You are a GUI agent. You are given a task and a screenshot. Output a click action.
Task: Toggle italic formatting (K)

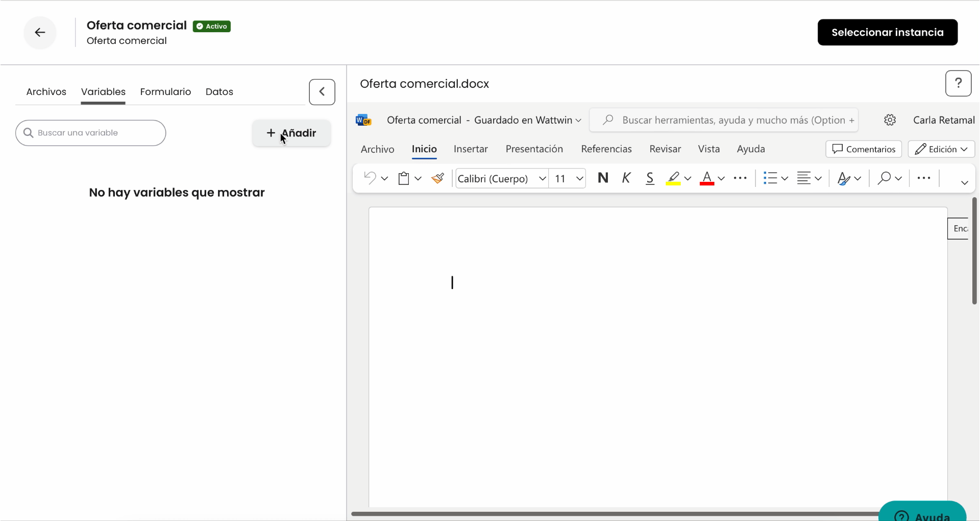point(626,178)
